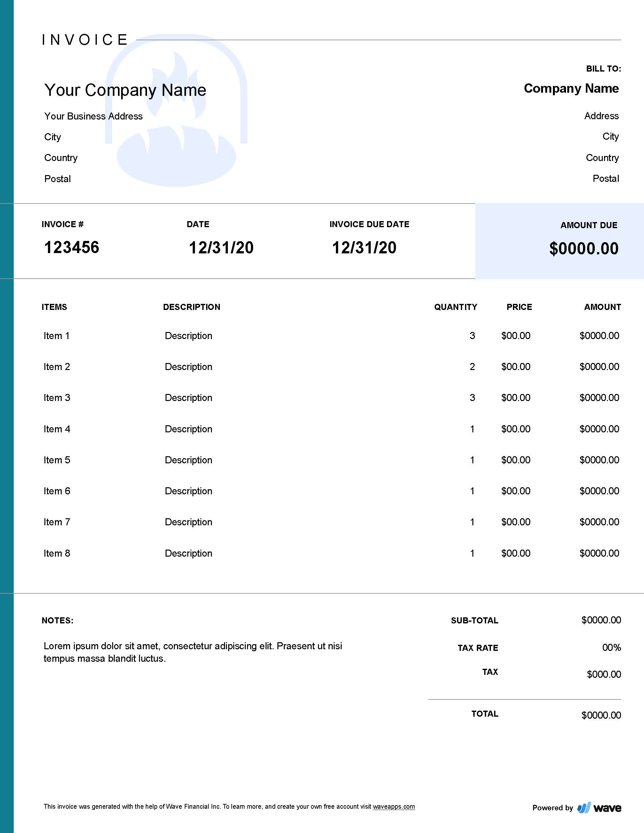Click 'Item 5' in the items list
Image resolution: width=644 pixels, height=833 pixels.
coord(57,459)
